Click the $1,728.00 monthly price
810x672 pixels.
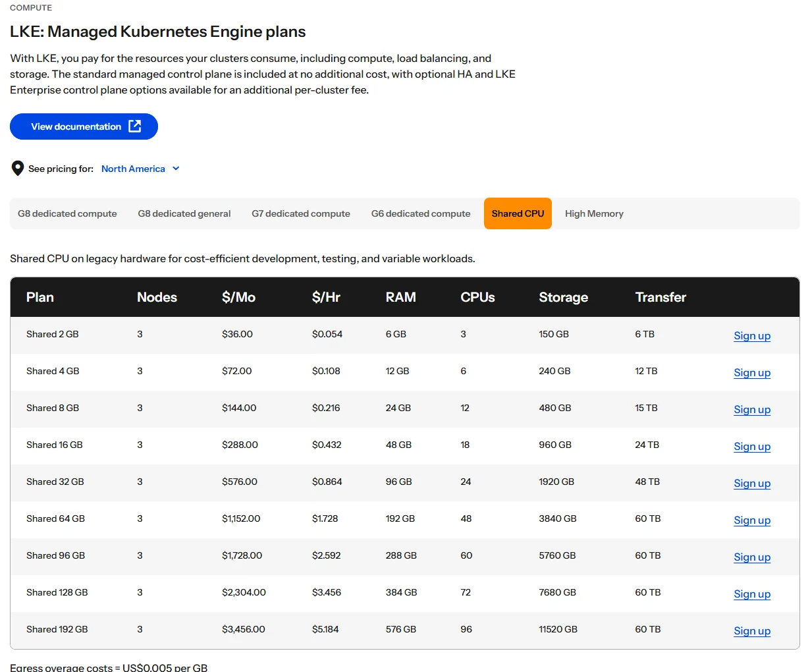[x=242, y=555]
